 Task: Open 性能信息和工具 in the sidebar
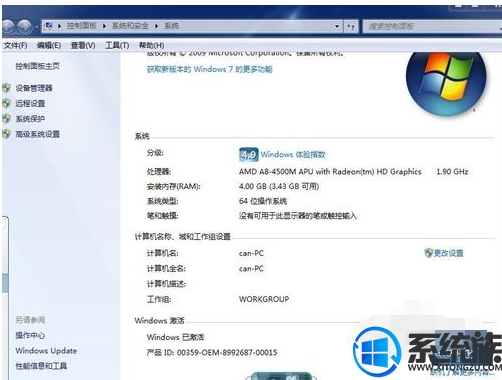(41, 366)
